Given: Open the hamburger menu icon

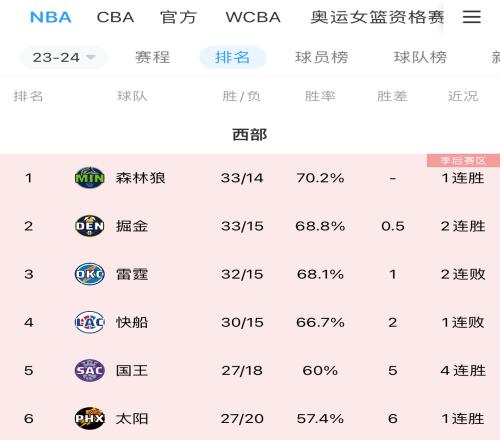Looking at the screenshot, I should pos(472,16).
